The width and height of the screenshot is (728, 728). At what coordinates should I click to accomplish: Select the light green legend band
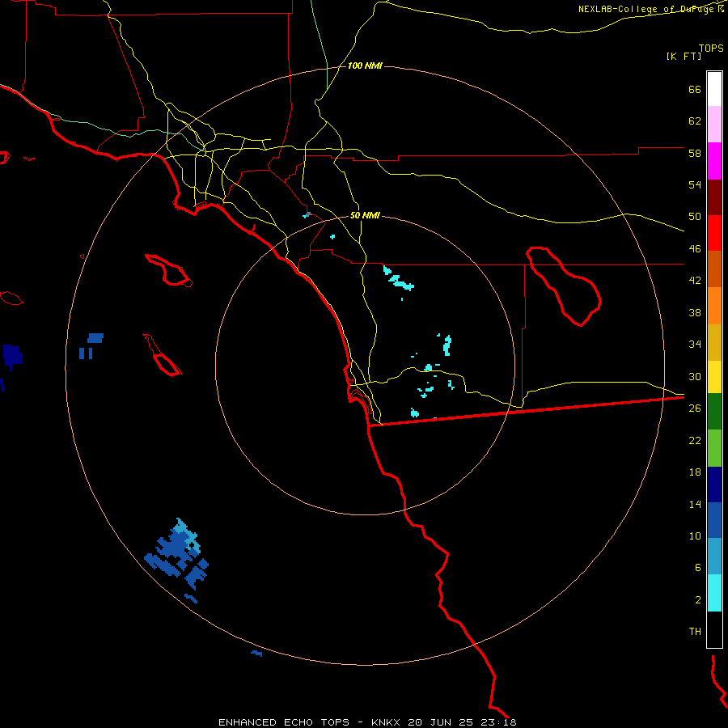click(x=714, y=448)
